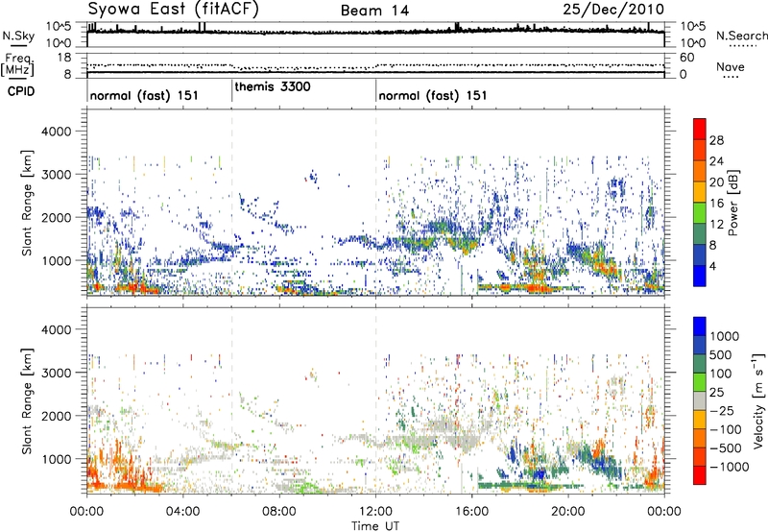
Task: Click the Slant Range [km] label of the power plot
Action: (27, 203)
